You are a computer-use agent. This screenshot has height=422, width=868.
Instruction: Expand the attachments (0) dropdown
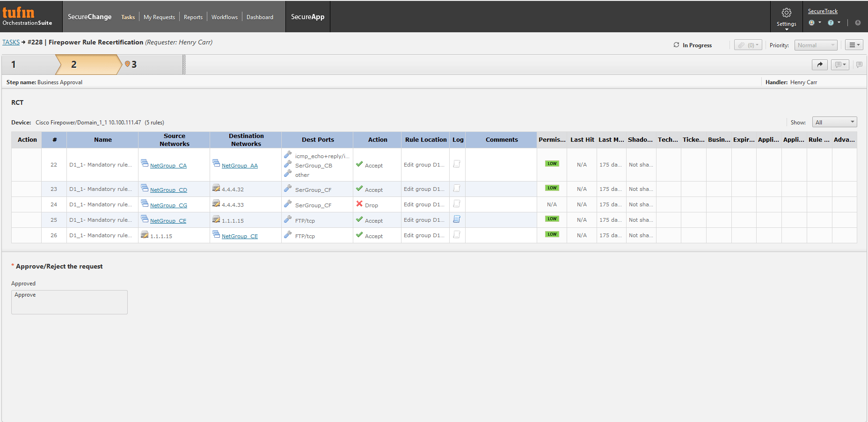click(748, 44)
